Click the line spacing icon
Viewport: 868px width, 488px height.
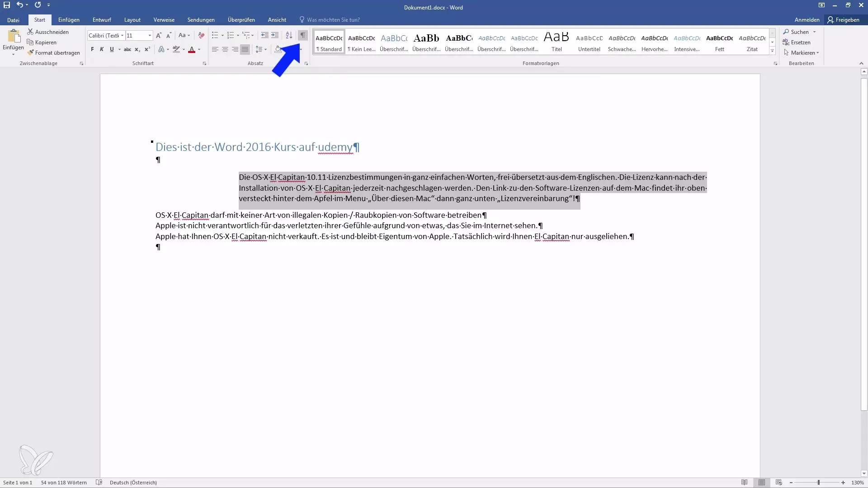[x=259, y=49]
